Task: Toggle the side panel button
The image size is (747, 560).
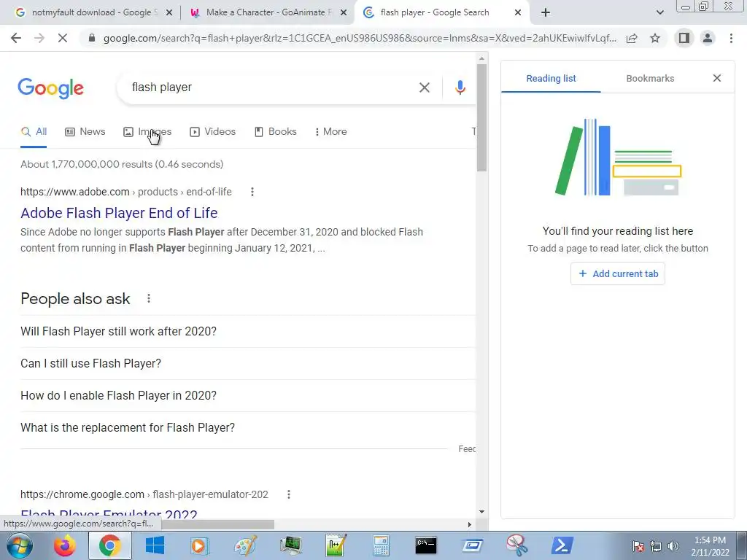Action: coord(684,38)
